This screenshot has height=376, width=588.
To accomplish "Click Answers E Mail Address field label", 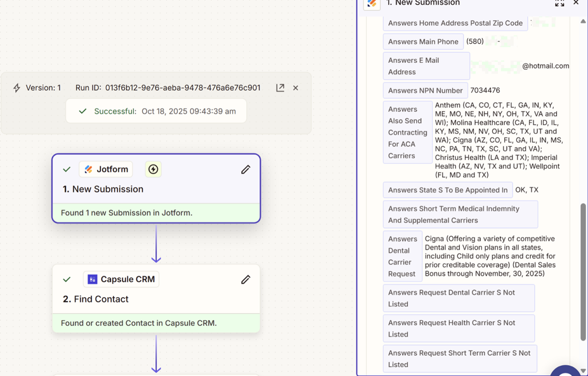I will (426, 66).
